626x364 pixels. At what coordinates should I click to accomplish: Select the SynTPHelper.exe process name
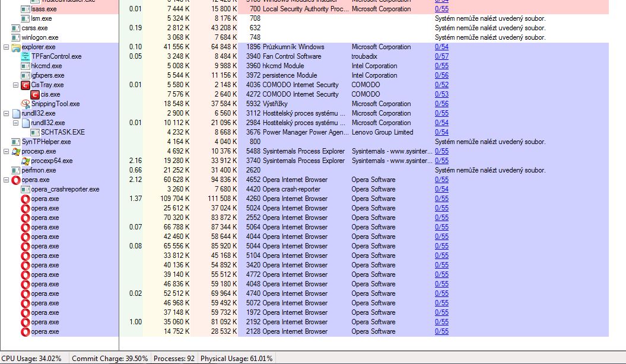point(46,142)
